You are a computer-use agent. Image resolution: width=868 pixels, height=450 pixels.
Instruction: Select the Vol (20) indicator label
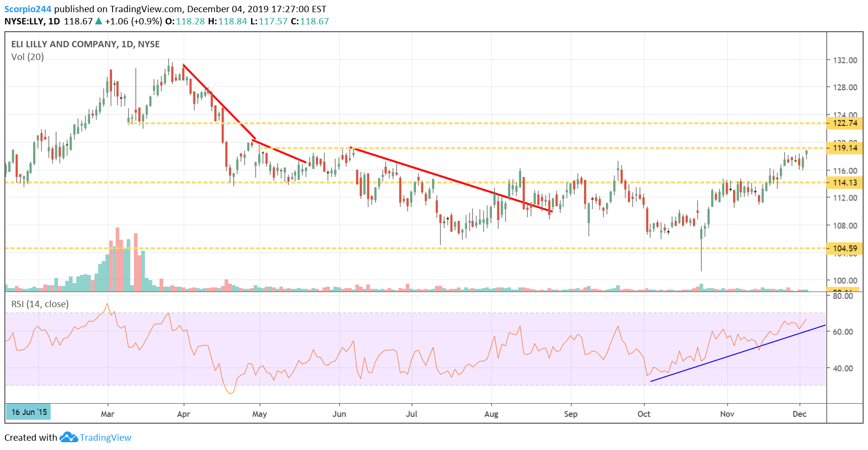pyautogui.click(x=27, y=57)
